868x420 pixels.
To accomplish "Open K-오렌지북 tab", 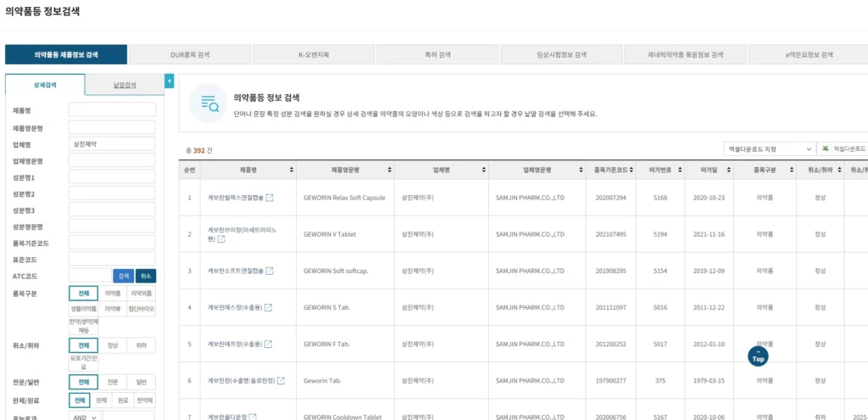I will click(314, 55).
